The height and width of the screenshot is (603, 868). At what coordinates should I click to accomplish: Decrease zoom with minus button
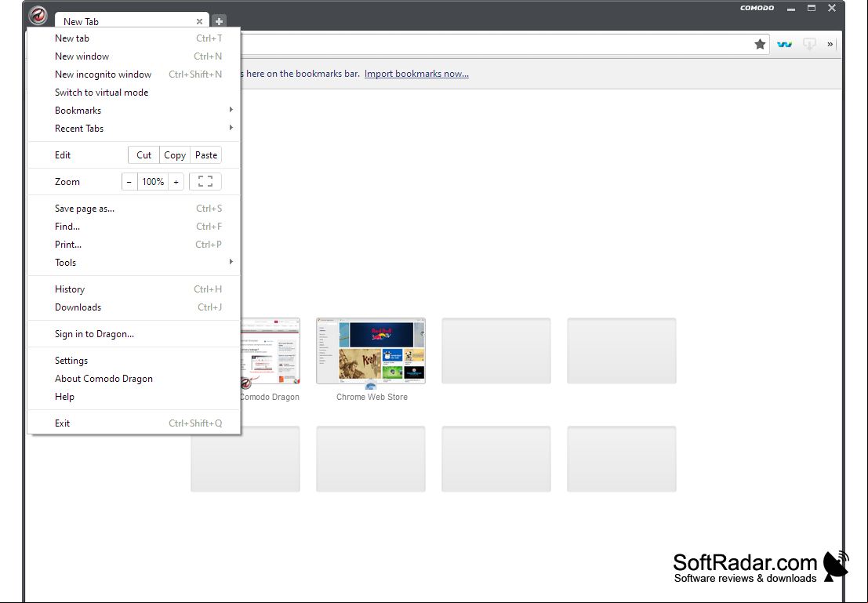tap(129, 182)
